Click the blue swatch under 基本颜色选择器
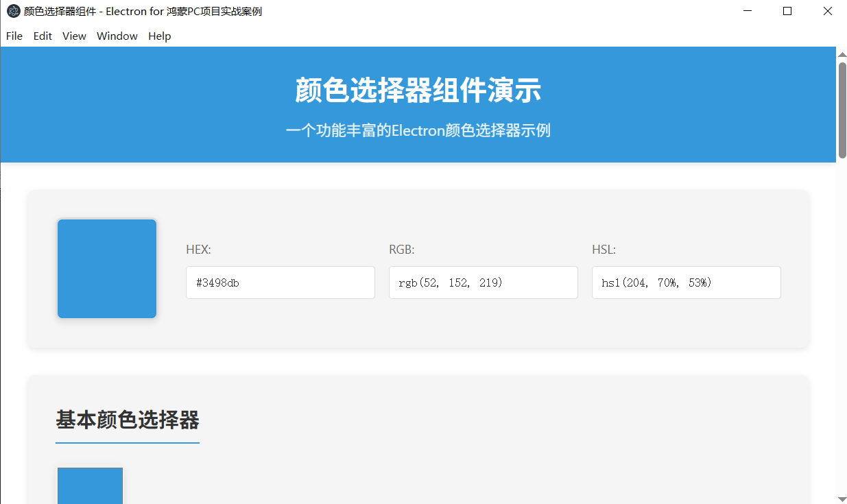Viewport: 847px width, 504px height. coord(90,487)
